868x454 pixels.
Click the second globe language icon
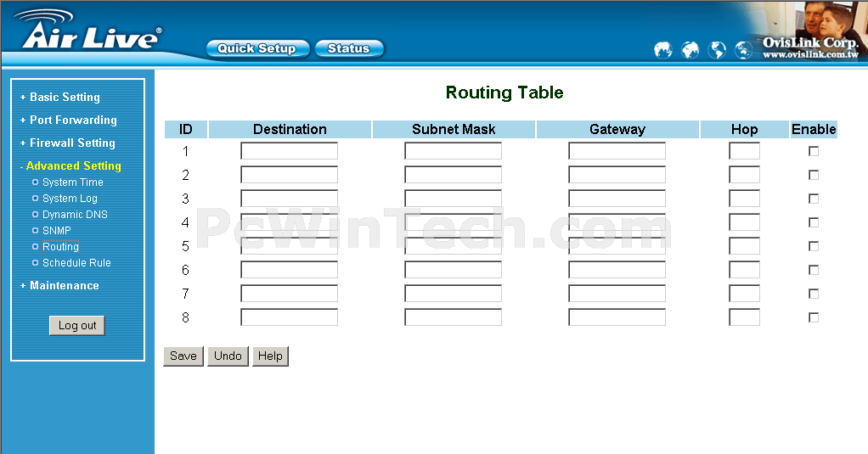pyautogui.click(x=690, y=50)
